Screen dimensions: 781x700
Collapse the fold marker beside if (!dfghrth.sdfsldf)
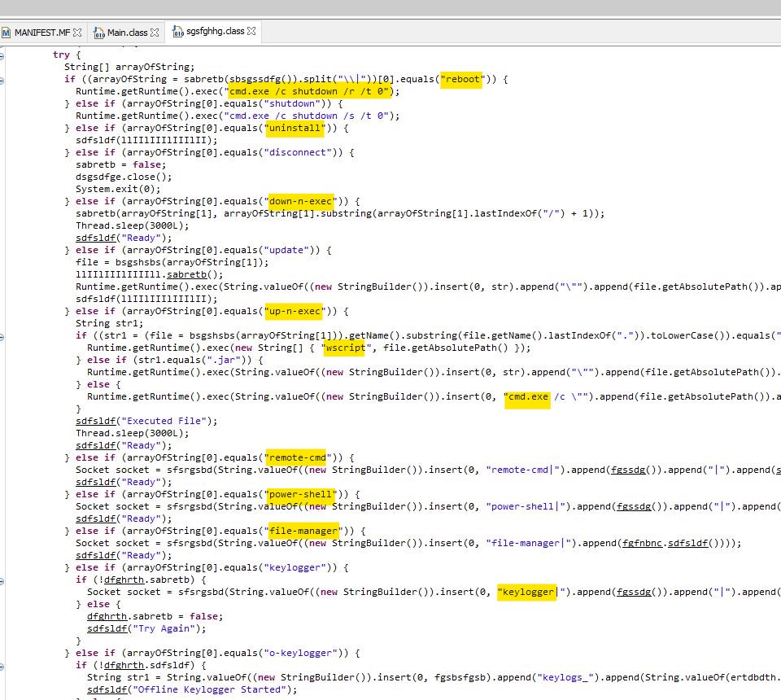[2, 666]
